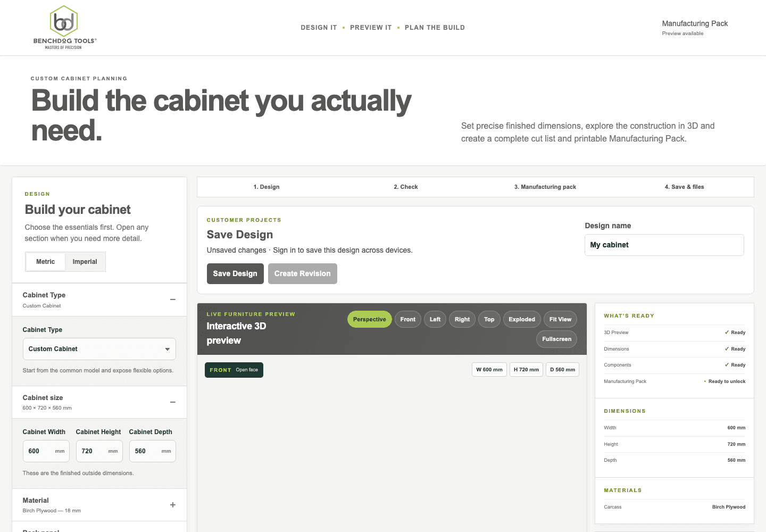Open the Design It nav link

(319, 28)
